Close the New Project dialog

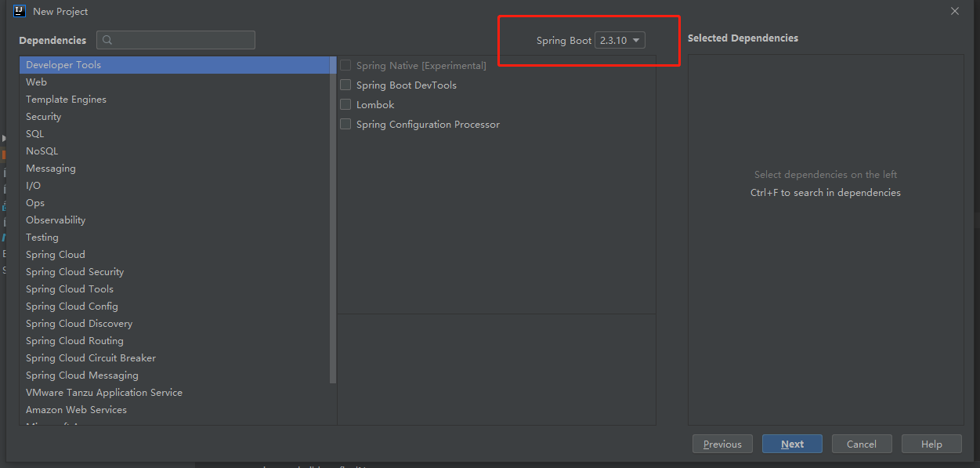tap(955, 11)
